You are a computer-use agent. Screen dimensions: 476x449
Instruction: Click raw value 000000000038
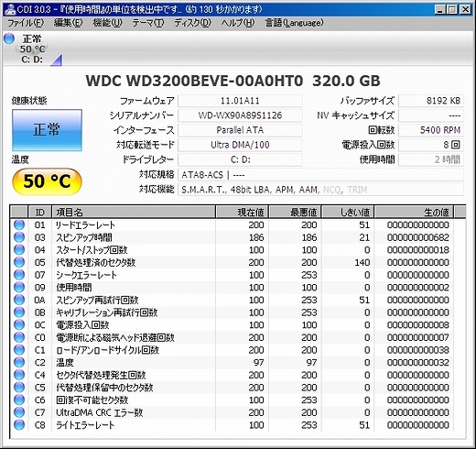418,350
